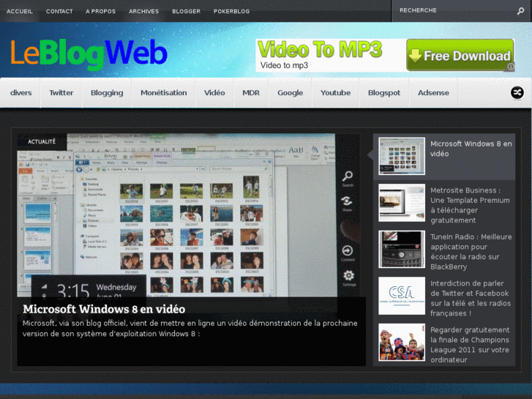The image size is (532, 399).
Task: Open the Blogger menu link
Action: click(x=186, y=11)
